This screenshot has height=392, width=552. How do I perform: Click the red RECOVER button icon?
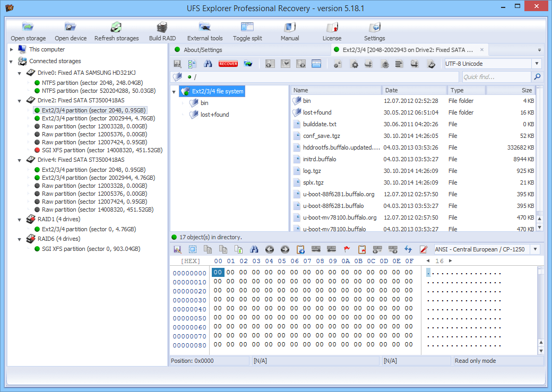coord(228,64)
